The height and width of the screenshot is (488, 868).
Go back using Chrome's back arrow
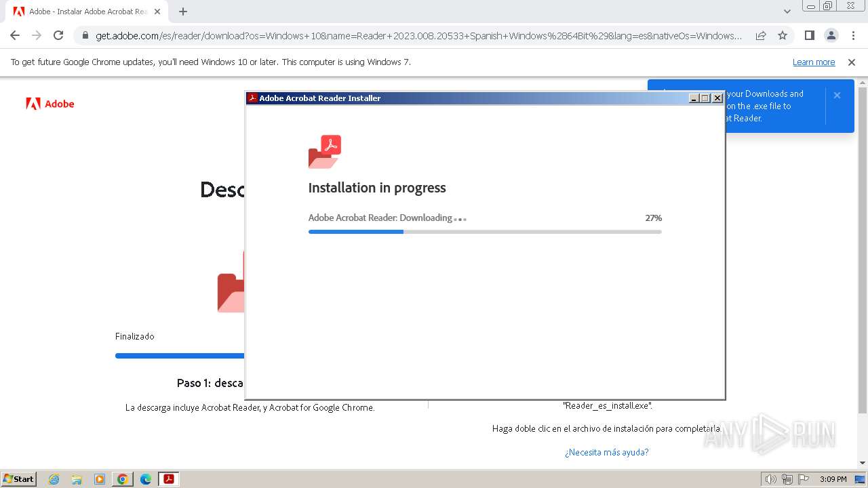click(15, 35)
